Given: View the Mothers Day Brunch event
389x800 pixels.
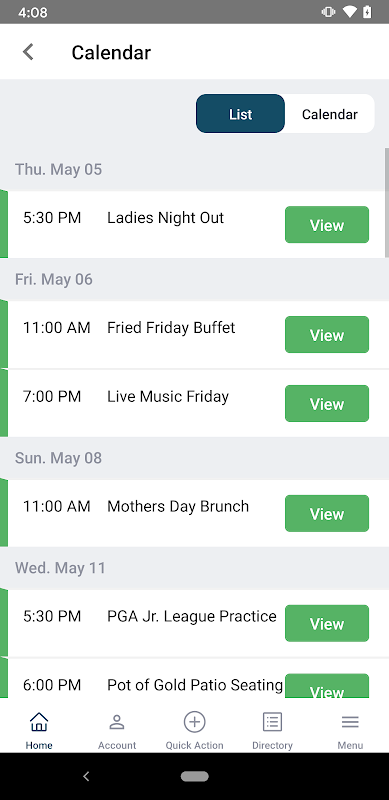Looking at the screenshot, I should click(x=327, y=513).
